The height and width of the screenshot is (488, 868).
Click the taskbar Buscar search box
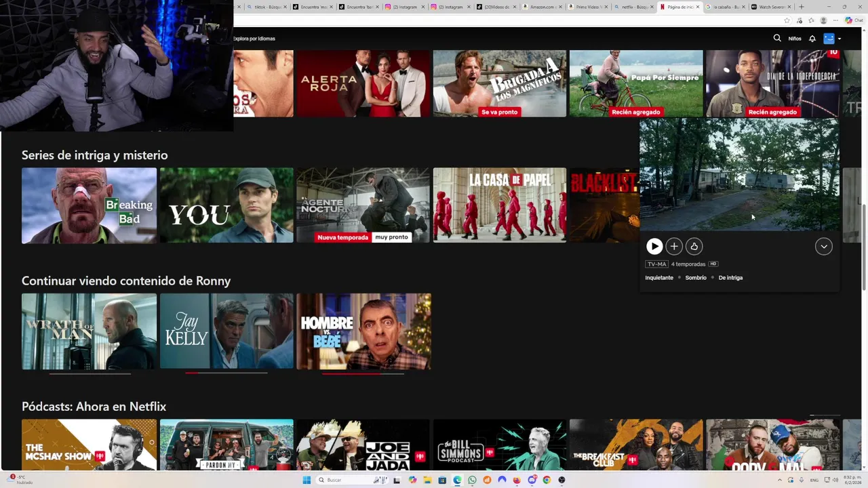(x=352, y=480)
